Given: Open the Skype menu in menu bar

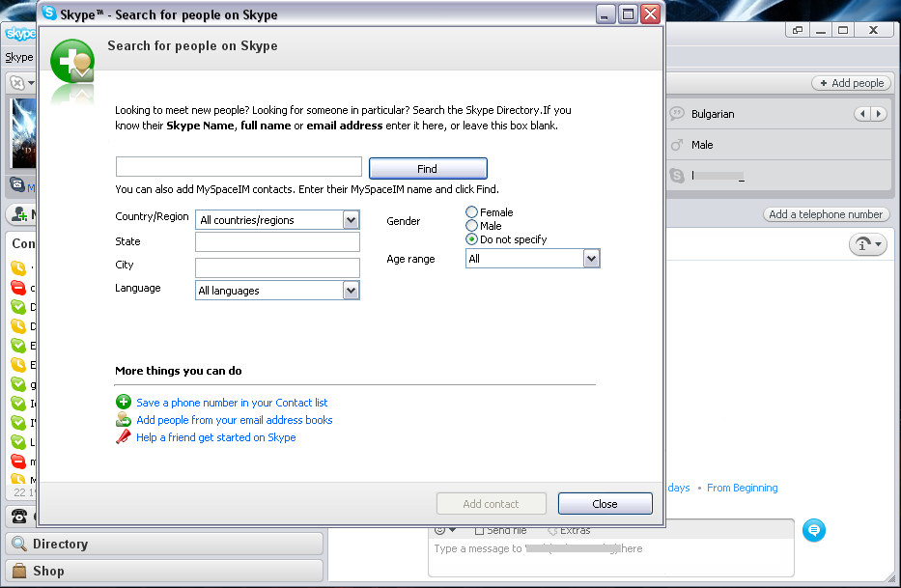Looking at the screenshot, I should pyautogui.click(x=18, y=57).
